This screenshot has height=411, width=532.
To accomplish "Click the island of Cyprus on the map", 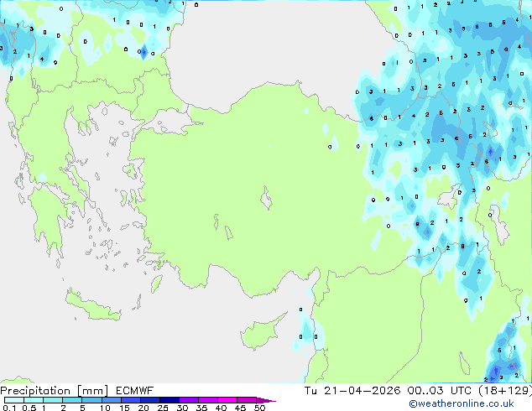I will click(x=259, y=334).
